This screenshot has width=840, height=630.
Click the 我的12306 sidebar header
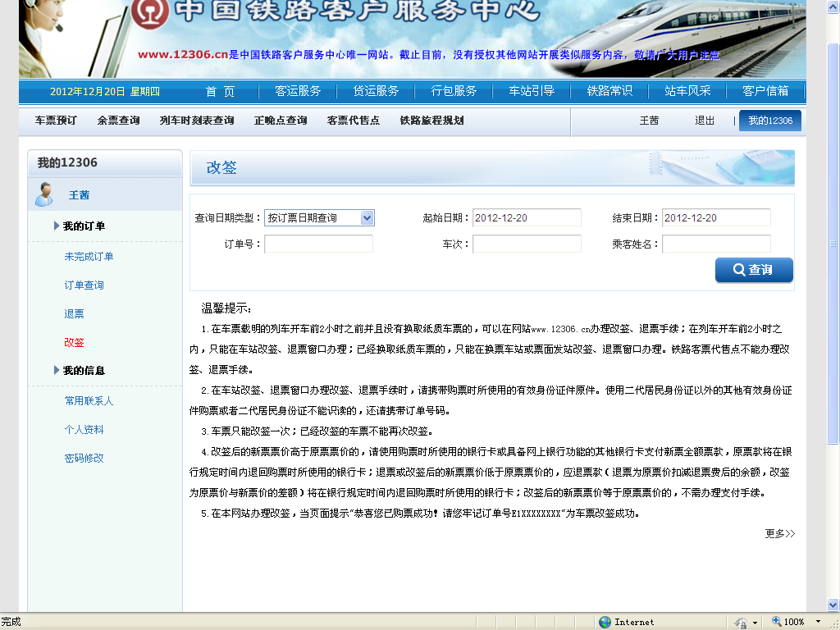pyautogui.click(x=105, y=163)
